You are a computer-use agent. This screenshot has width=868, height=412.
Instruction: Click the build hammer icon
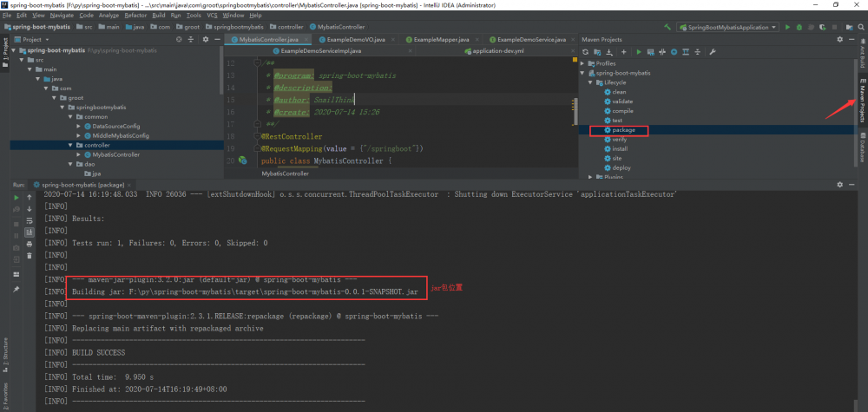click(669, 27)
